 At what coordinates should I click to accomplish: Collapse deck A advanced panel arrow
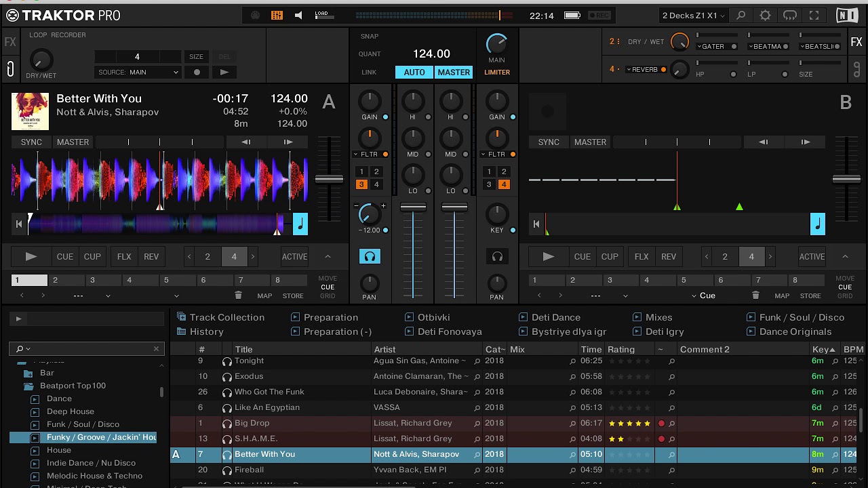point(328,256)
